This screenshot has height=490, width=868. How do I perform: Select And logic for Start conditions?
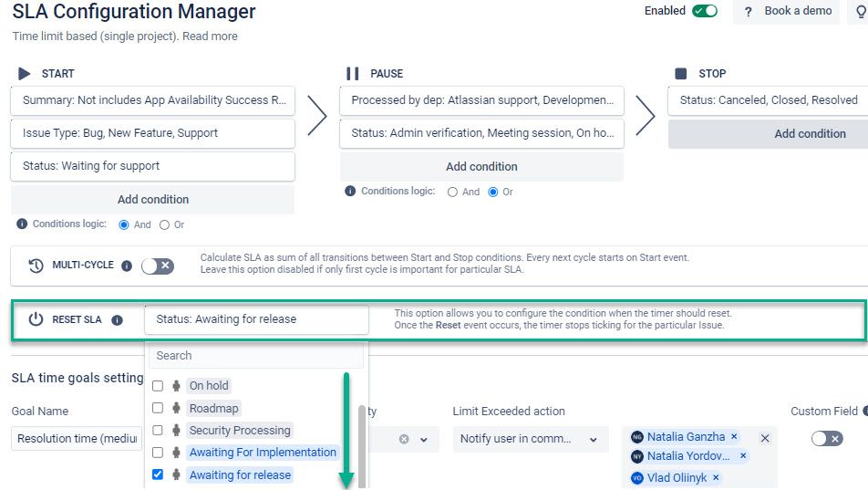point(124,224)
